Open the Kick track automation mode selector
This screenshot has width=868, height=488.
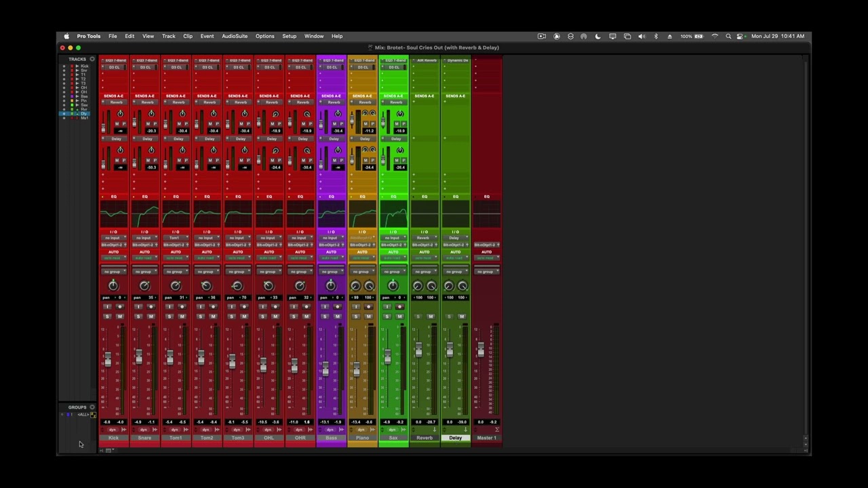point(113,258)
